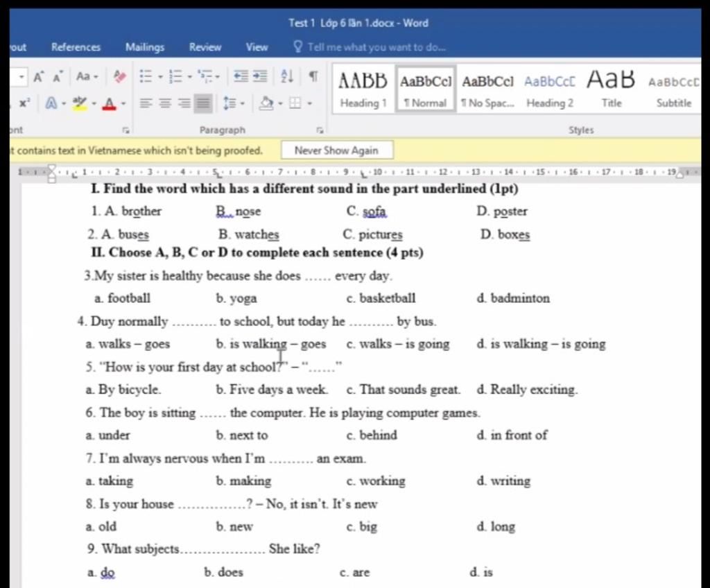Screen dimensions: 710x588
Task: Open the Font dialog launcher
Action: 125,130
